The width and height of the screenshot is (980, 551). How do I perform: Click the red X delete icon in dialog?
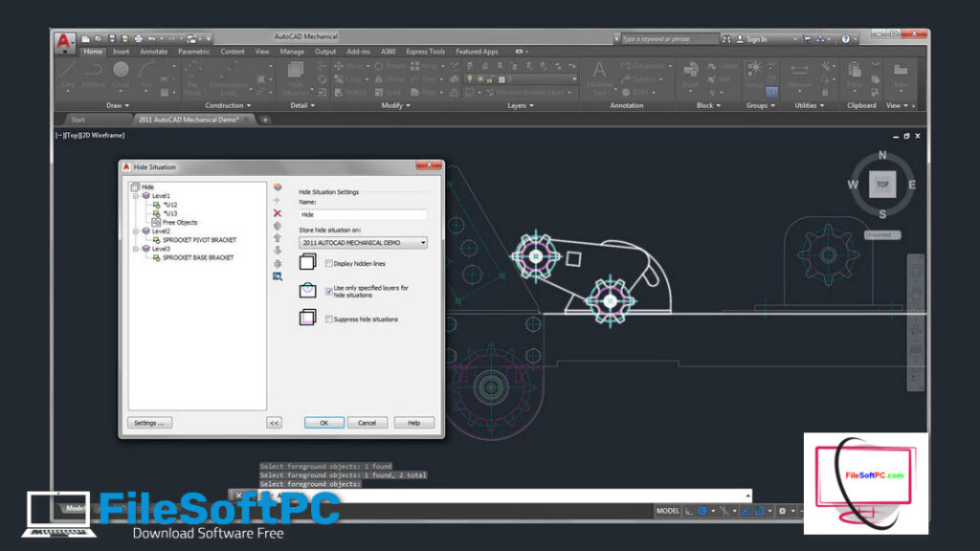278,213
